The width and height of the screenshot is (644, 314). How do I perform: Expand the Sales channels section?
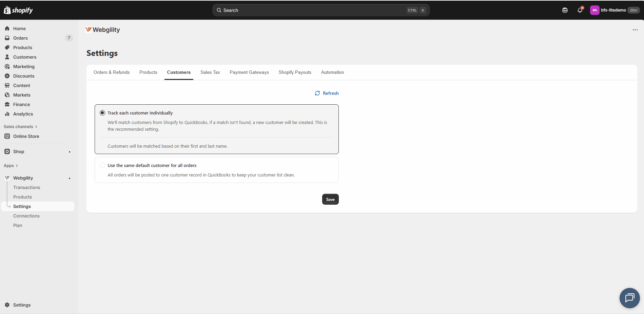coord(20,127)
